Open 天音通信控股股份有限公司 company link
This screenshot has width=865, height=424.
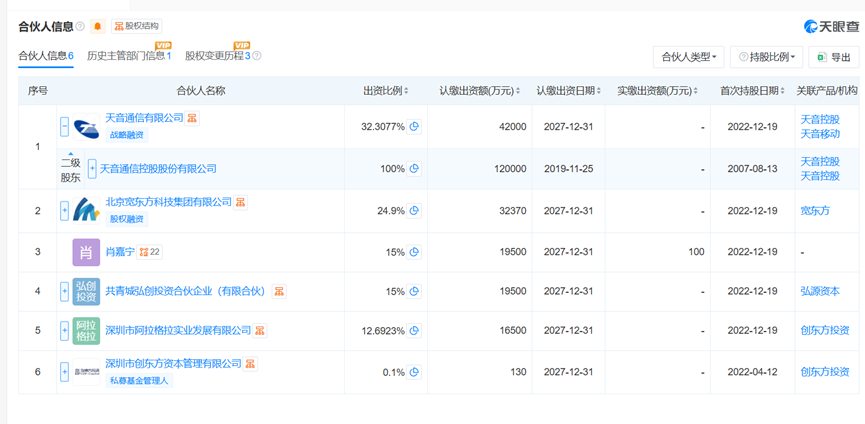pyautogui.click(x=158, y=169)
